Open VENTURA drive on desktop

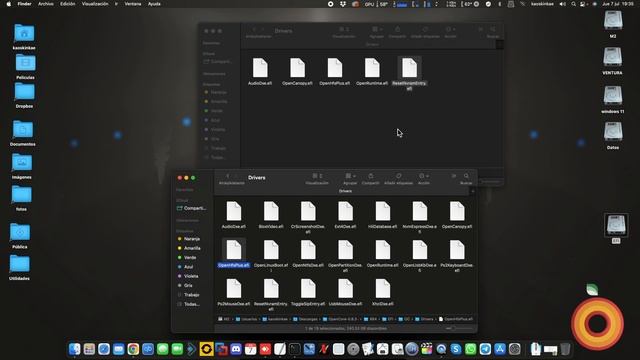[613, 60]
